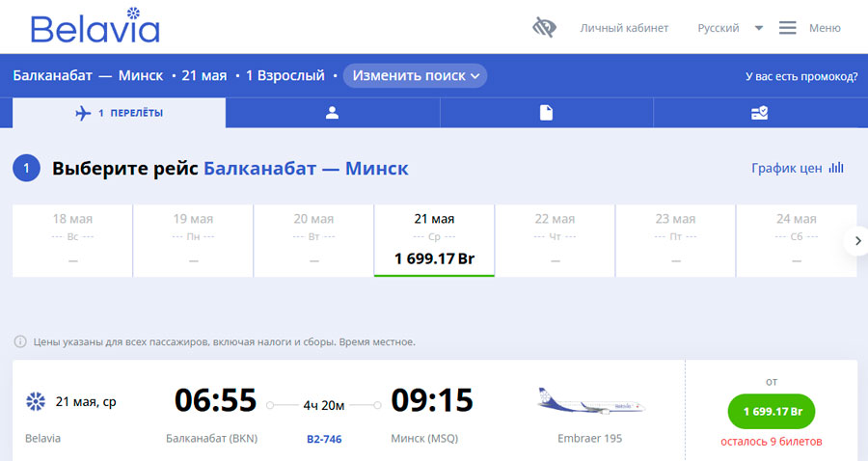Screen dimensions: 868x461
Task: Click Балканабат — Минск route in blue header
Action: 88,76
